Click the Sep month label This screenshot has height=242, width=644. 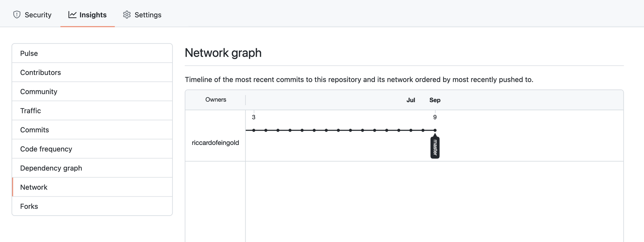pyautogui.click(x=435, y=100)
